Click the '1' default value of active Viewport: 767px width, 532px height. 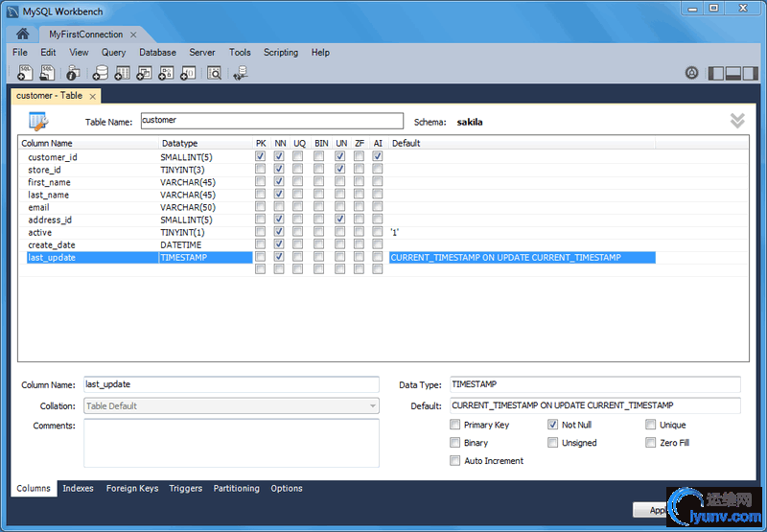395,233
